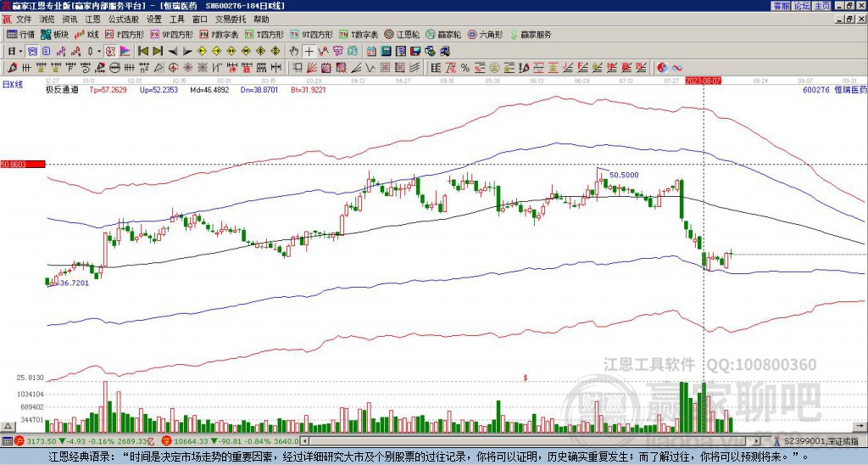The width and height of the screenshot is (868, 465).
Task: Jump to last bar icon
Action: [x=157, y=52]
